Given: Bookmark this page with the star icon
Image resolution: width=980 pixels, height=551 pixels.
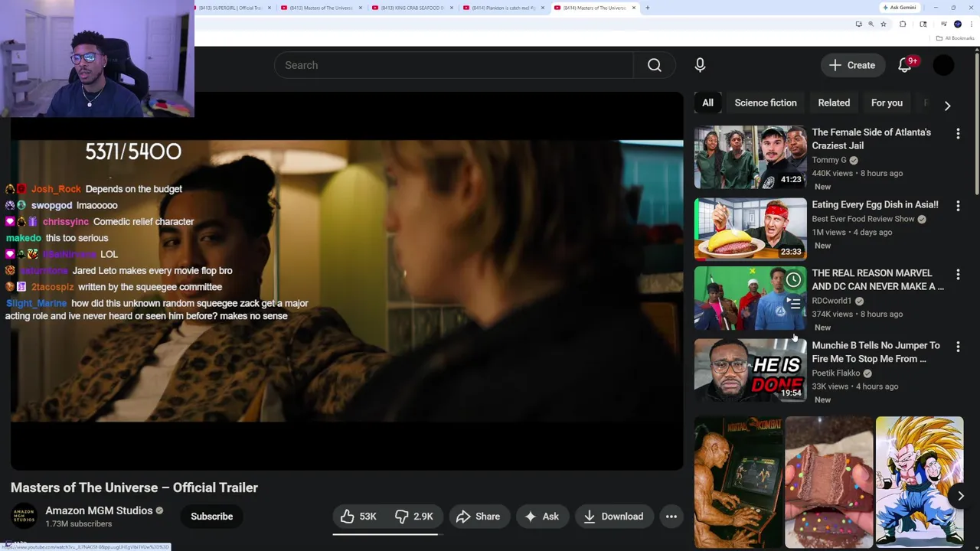Looking at the screenshot, I should tap(884, 24).
